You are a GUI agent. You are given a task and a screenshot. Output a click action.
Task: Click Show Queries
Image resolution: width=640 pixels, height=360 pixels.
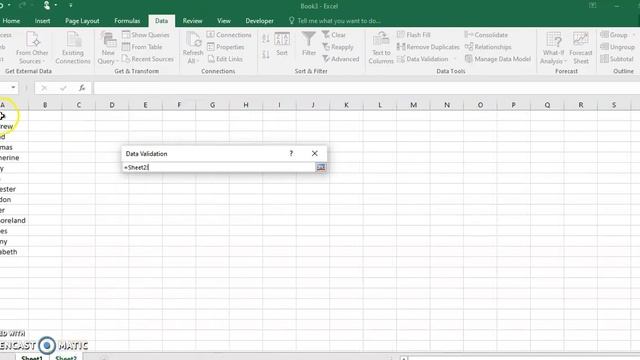click(146, 35)
